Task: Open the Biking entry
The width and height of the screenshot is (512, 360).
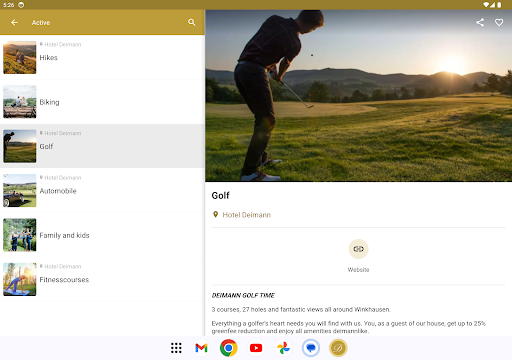Action: [102, 102]
